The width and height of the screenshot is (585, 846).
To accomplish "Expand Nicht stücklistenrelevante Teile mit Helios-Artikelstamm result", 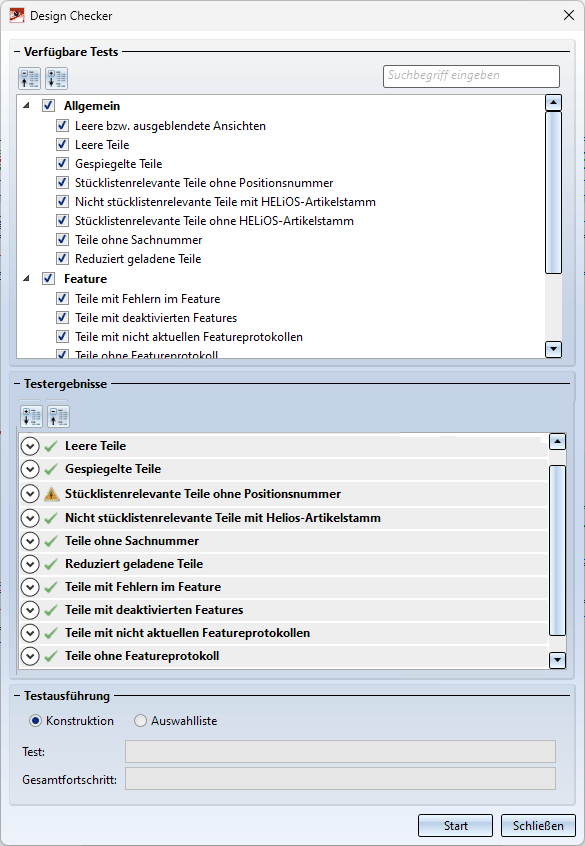I will (30, 518).
